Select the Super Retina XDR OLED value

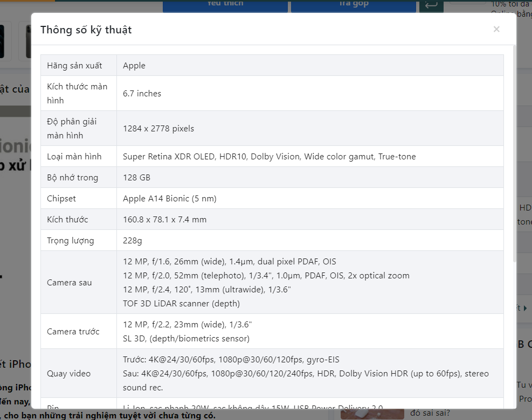(269, 156)
